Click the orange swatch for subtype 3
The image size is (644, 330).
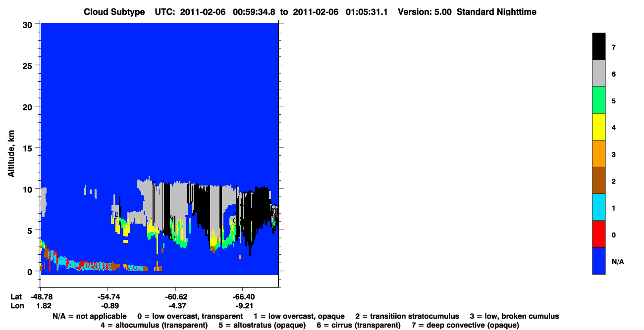[x=599, y=153]
